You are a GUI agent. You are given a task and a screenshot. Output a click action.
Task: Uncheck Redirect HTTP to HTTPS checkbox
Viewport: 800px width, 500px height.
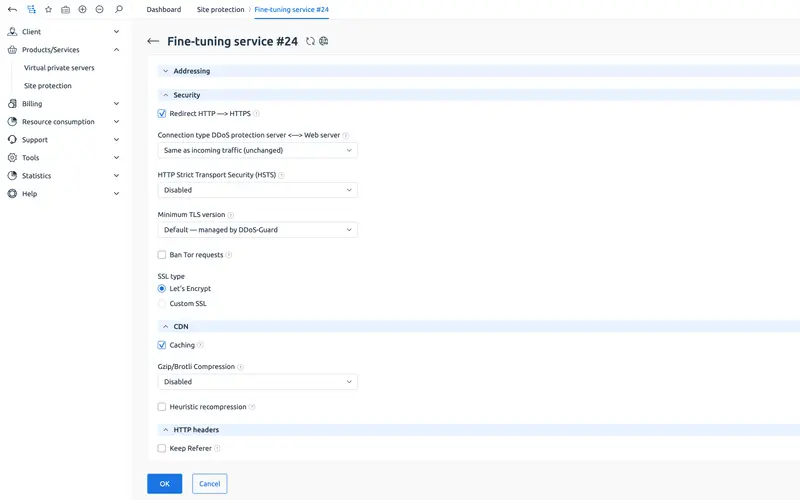[162, 114]
